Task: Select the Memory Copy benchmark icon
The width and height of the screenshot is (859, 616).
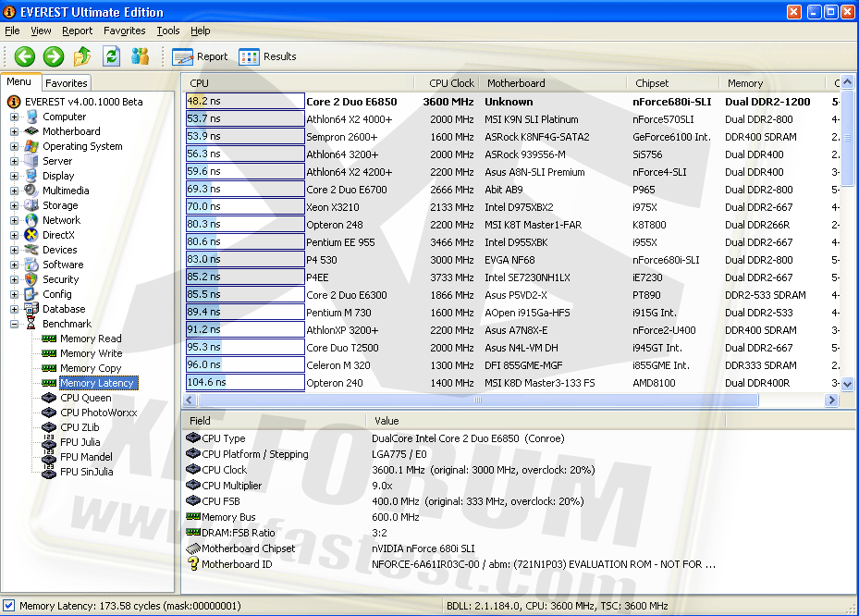Action: (x=49, y=368)
